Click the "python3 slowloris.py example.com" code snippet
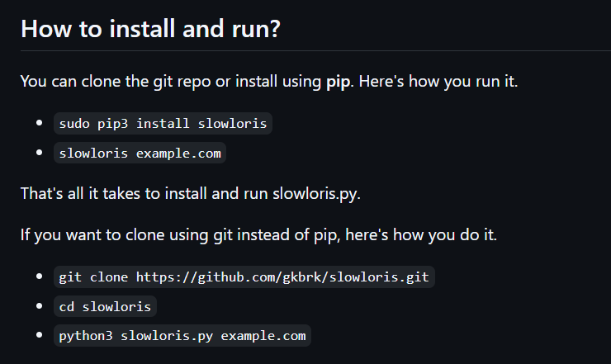The height and width of the screenshot is (364, 611). click(182, 336)
